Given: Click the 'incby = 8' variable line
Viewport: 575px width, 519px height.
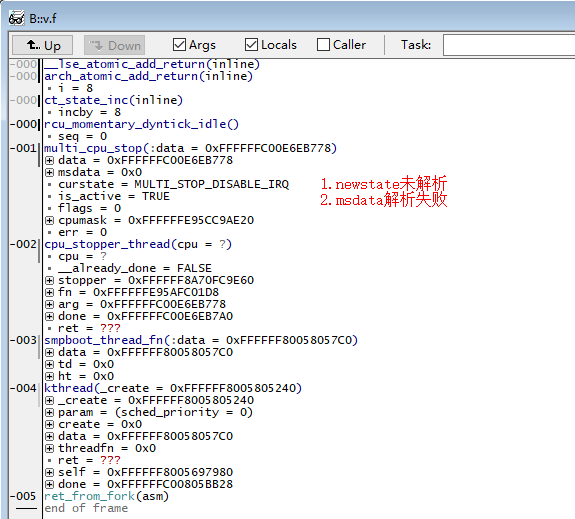Looking at the screenshot, I should click(x=89, y=112).
